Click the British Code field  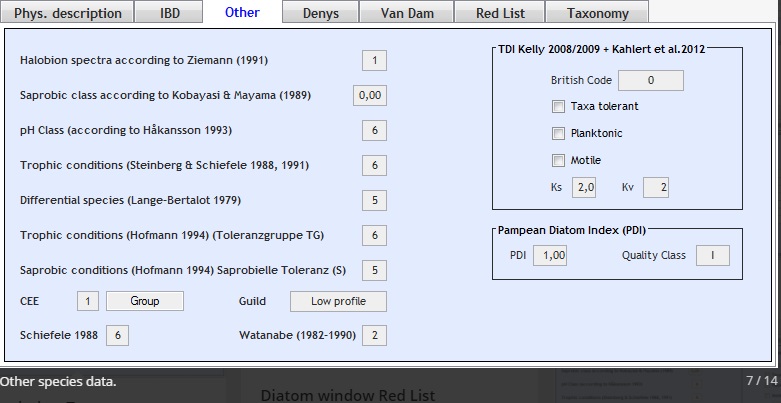click(650, 80)
